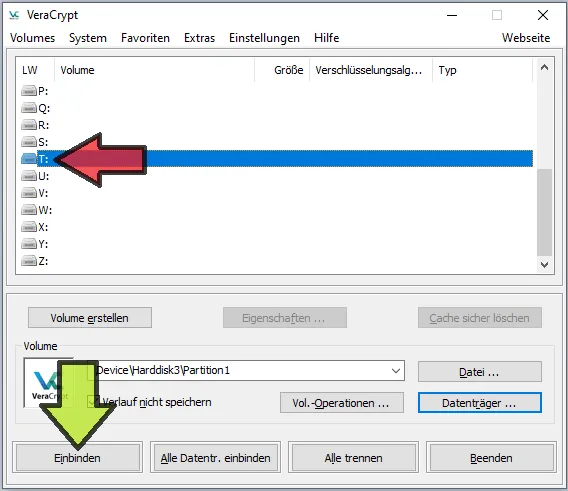Click the VeraCrypt logo in Volume group
The width and height of the screenshot is (568, 491).
(49, 383)
